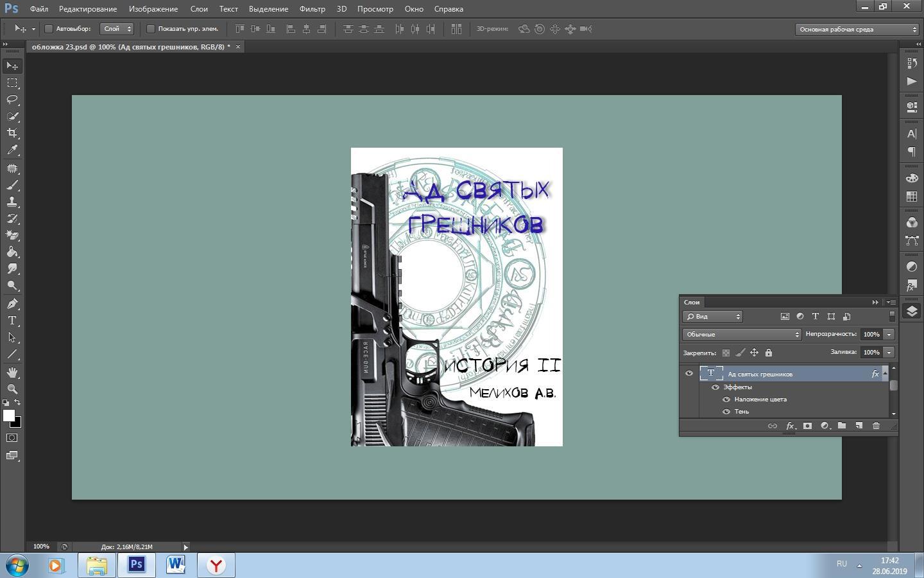The width and height of the screenshot is (924, 578).
Task: Select the Crop tool
Action: [x=12, y=133]
